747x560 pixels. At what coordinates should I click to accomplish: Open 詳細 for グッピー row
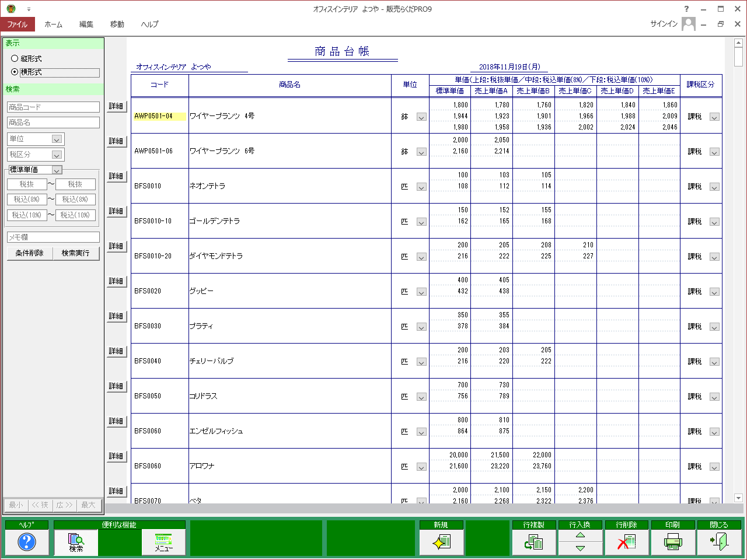pos(116,281)
